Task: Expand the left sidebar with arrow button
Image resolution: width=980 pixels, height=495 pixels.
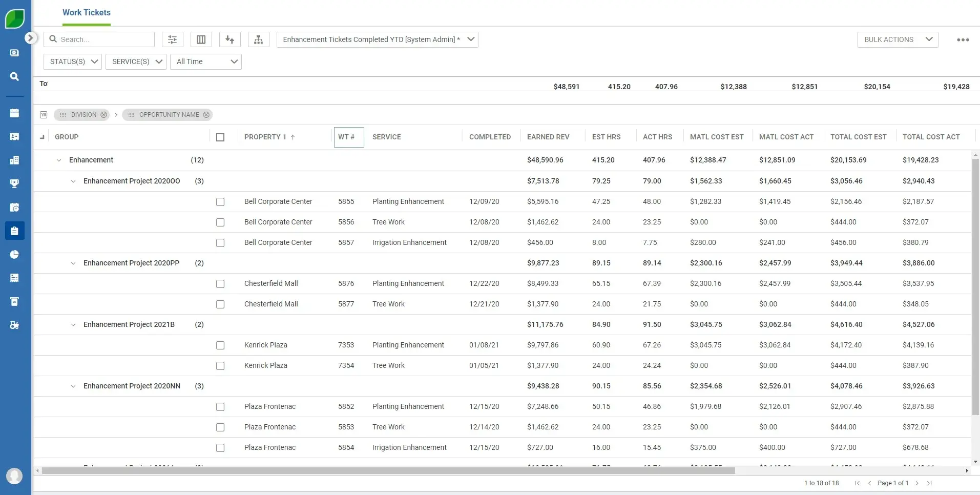Action: click(31, 38)
